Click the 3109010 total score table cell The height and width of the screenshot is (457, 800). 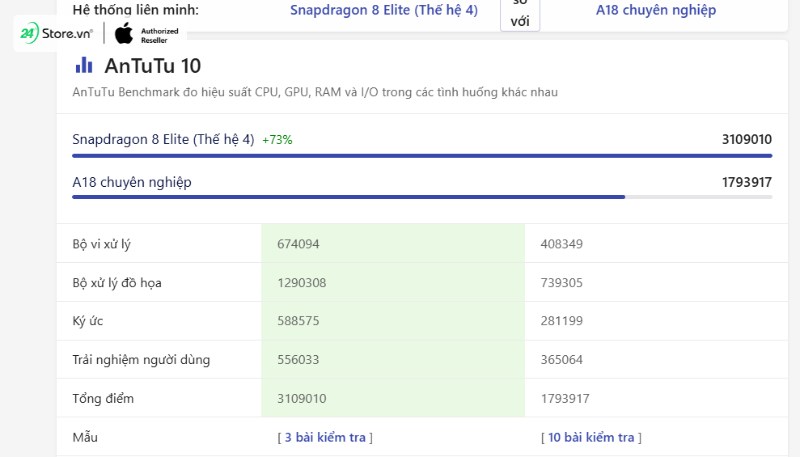click(x=393, y=398)
